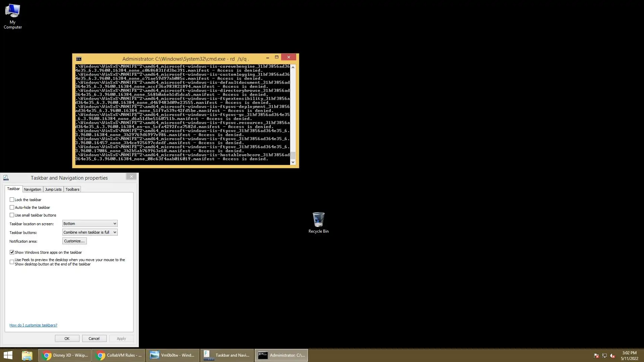This screenshot has width=644, height=362.
Task: Open Taskbar location on screen dropdown
Action: pos(90,224)
